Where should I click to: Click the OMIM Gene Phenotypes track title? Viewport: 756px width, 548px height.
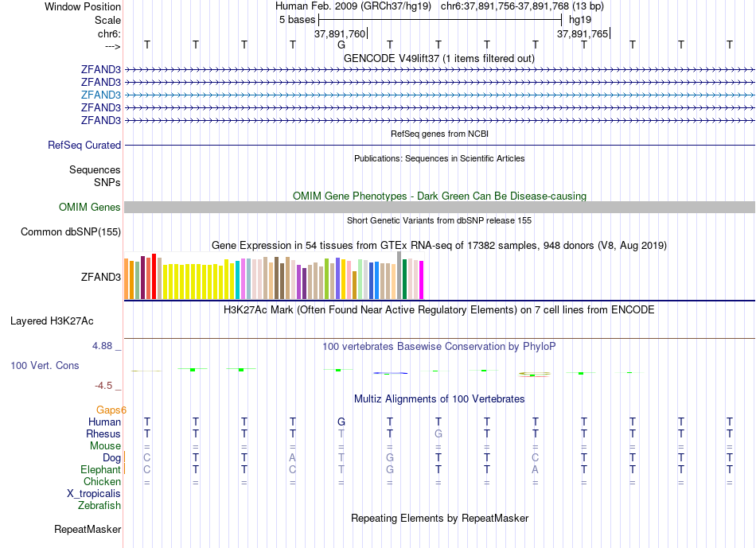pos(439,196)
